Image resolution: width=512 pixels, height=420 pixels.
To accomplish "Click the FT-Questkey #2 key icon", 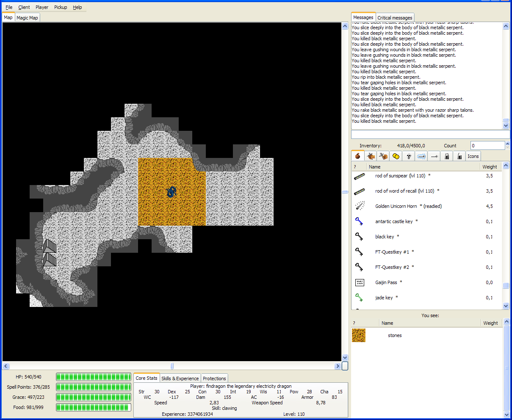I will [x=359, y=267].
